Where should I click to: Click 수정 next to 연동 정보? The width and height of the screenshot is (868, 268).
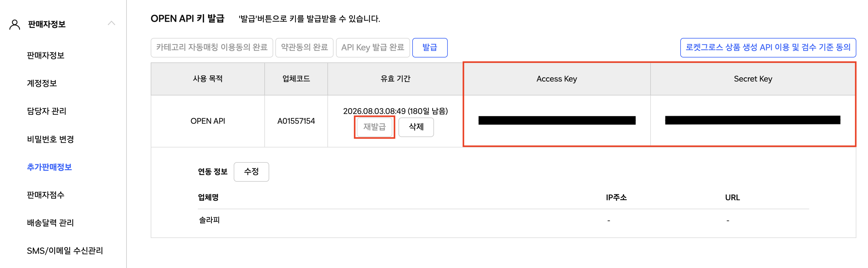click(x=251, y=172)
